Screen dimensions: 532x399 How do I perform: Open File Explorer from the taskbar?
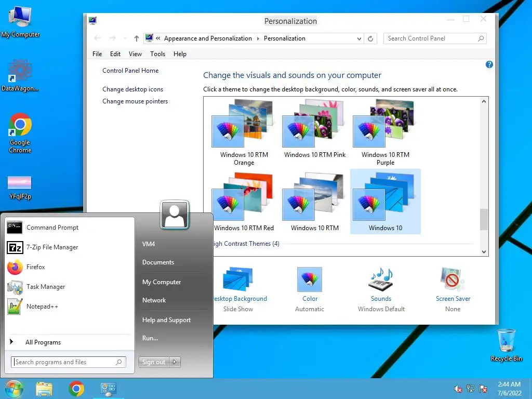pos(44,389)
